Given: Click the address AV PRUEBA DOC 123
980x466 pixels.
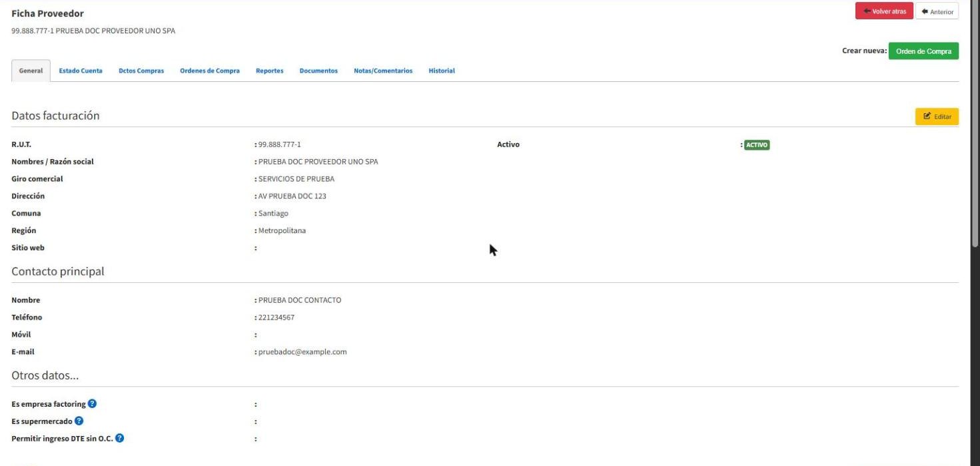Looking at the screenshot, I should (x=292, y=196).
